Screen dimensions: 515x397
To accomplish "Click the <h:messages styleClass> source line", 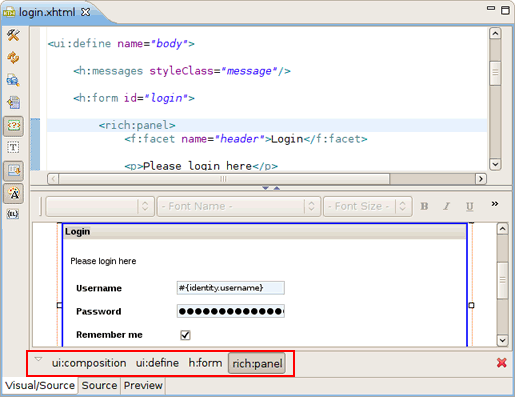I will click(x=182, y=71).
